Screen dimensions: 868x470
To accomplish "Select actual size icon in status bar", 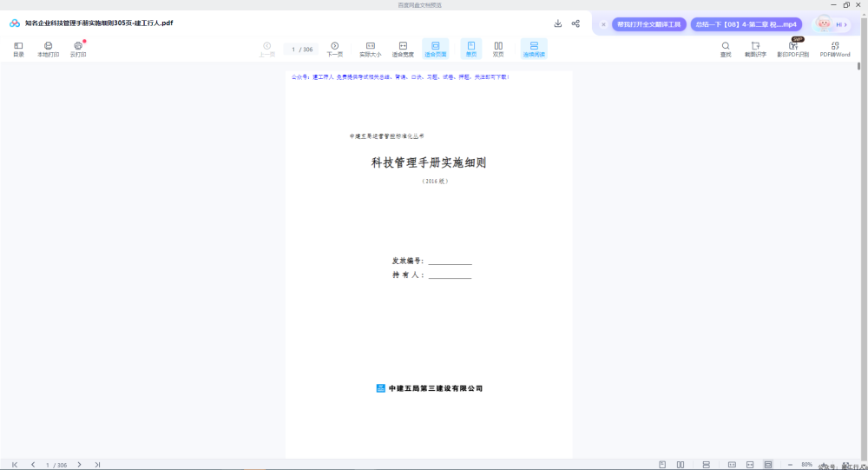I will (732, 465).
